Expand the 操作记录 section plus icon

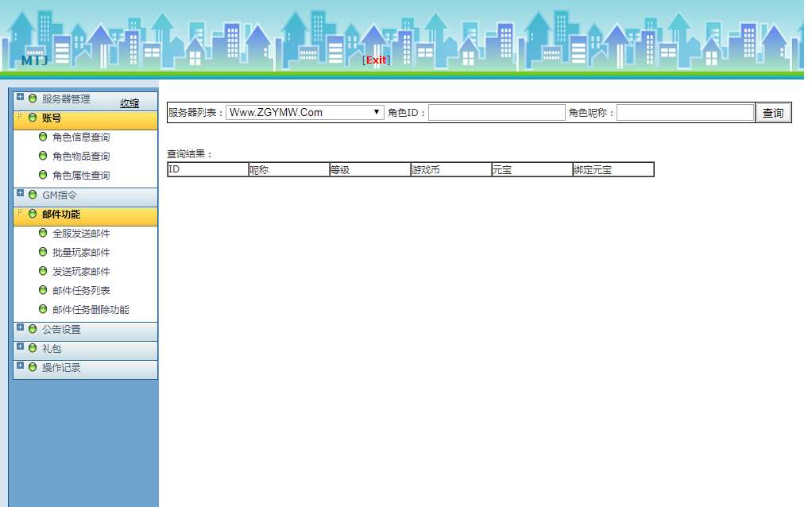click(20, 366)
